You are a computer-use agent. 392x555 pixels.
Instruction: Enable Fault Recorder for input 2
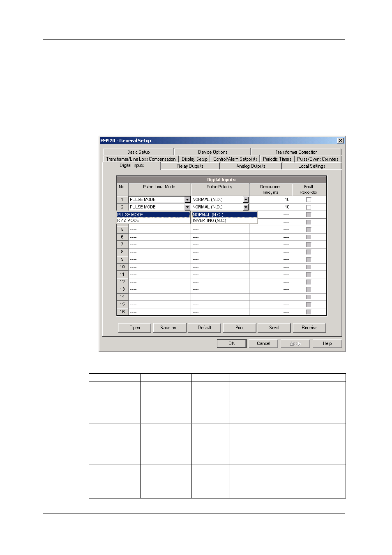pos(309,207)
